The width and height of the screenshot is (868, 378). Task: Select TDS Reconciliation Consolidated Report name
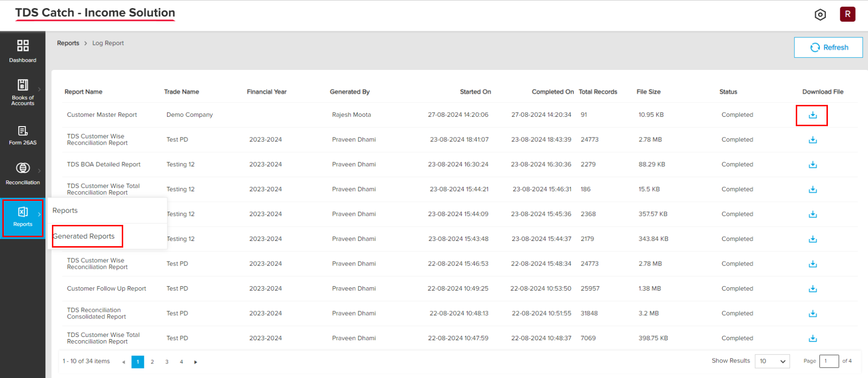[x=96, y=313]
